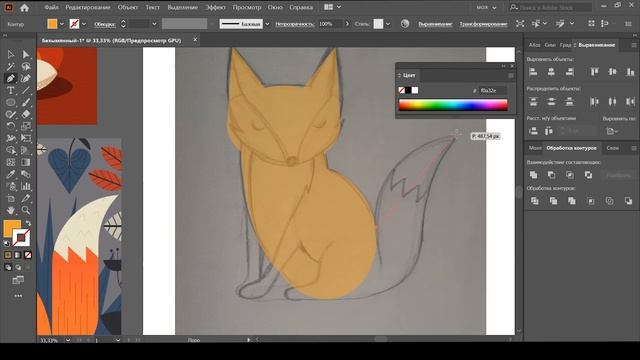The width and height of the screenshot is (640, 360).
Task: Click the Unite pathfinder shape mode icon
Action: (x=533, y=175)
